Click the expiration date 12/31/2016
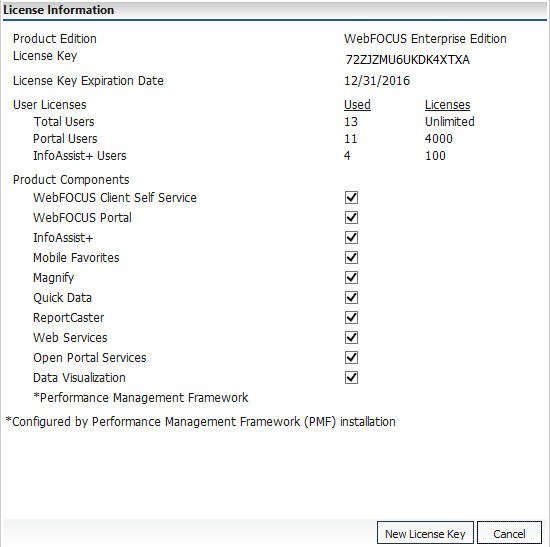 click(x=377, y=81)
